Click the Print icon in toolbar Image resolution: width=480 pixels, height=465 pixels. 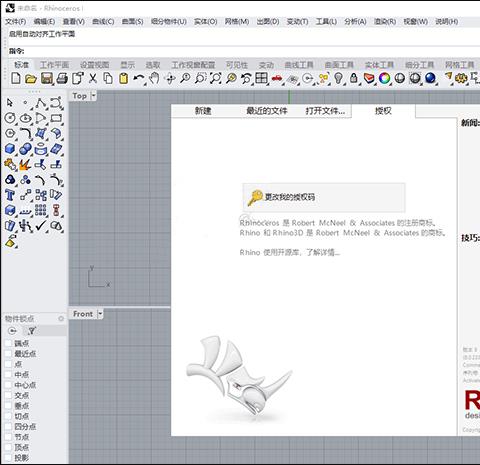click(x=62, y=79)
